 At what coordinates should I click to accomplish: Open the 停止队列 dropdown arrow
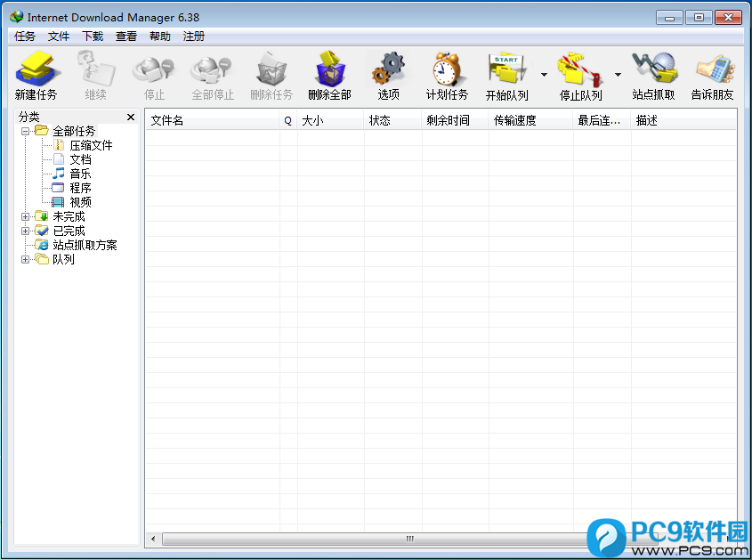click(x=618, y=75)
